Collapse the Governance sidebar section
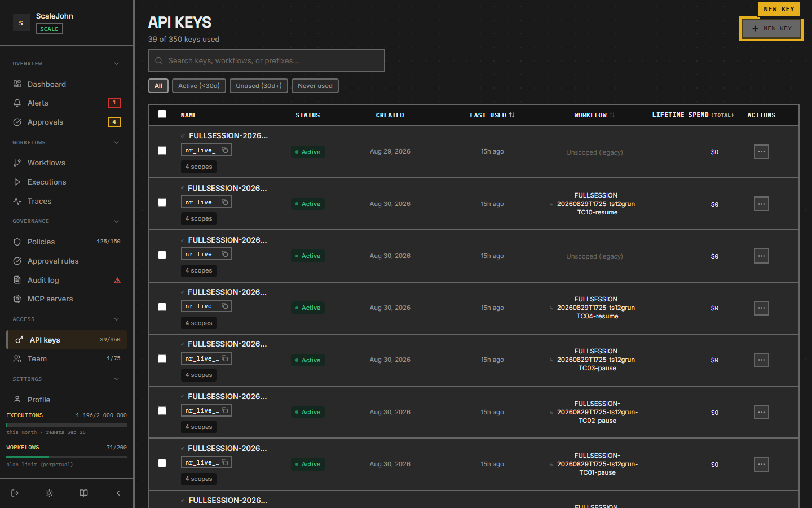The image size is (812, 508). (x=117, y=221)
